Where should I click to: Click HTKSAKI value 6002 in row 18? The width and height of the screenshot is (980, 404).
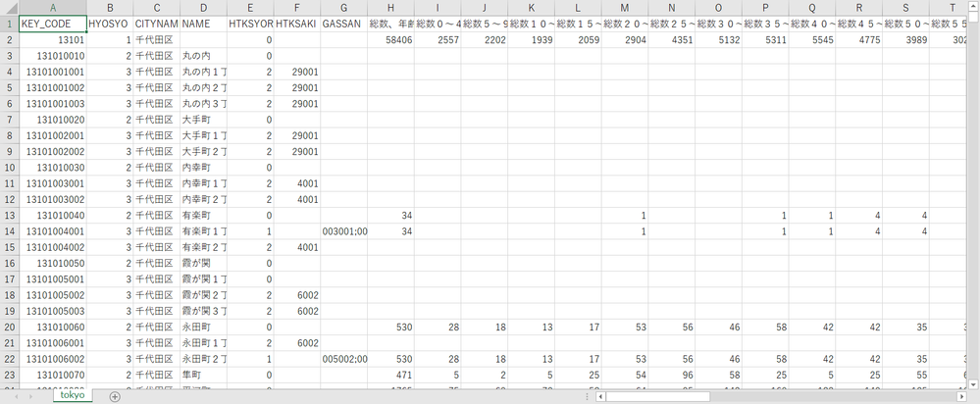click(297, 295)
